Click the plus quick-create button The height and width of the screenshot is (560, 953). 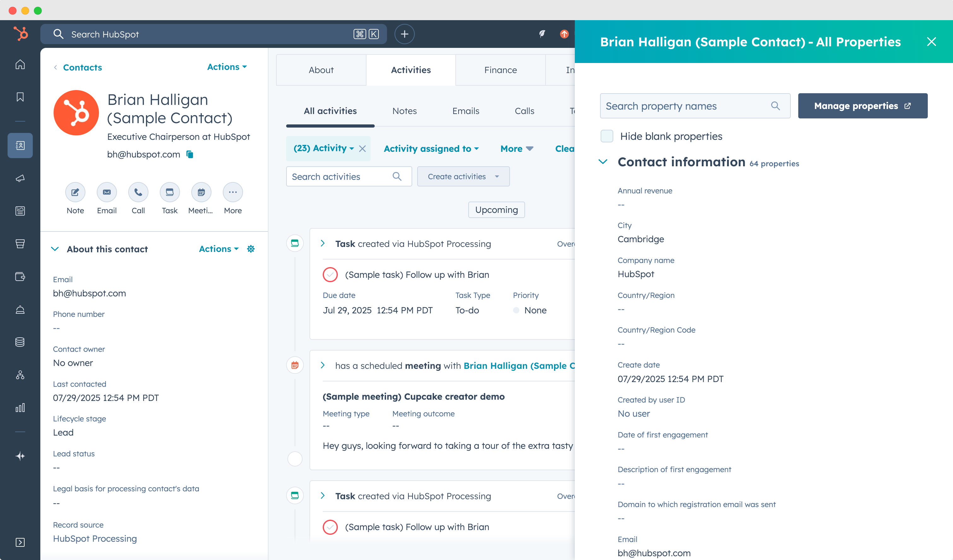click(x=404, y=34)
